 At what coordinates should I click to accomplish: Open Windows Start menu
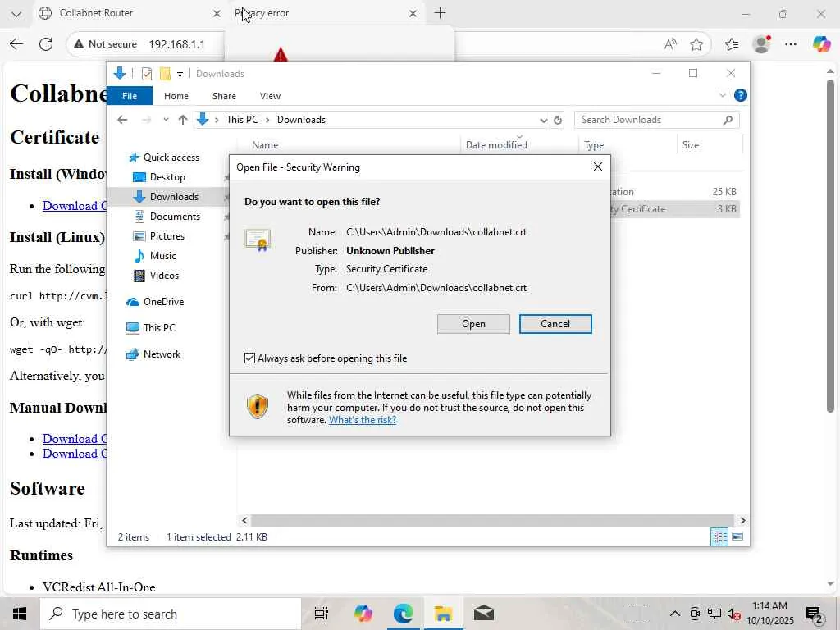[x=20, y=614]
